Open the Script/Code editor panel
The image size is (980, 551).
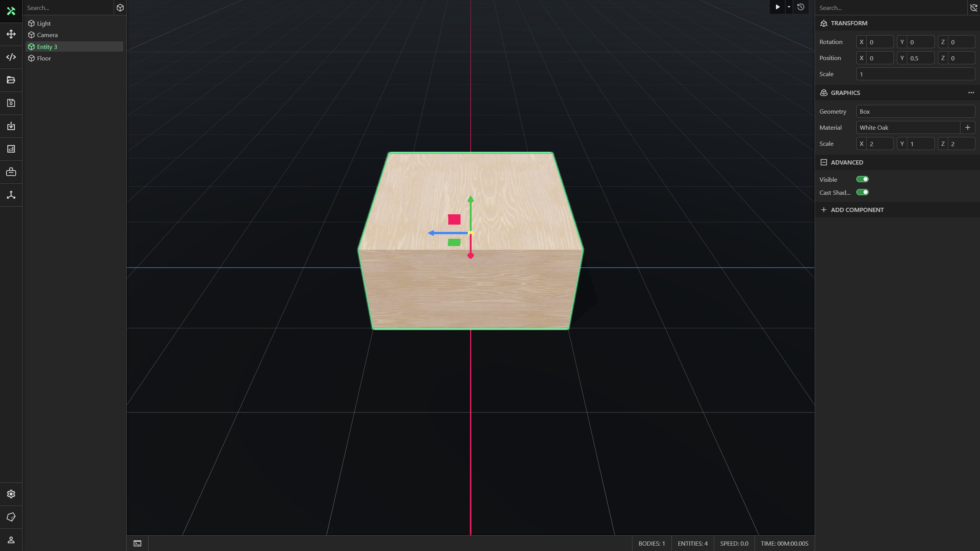point(11,57)
